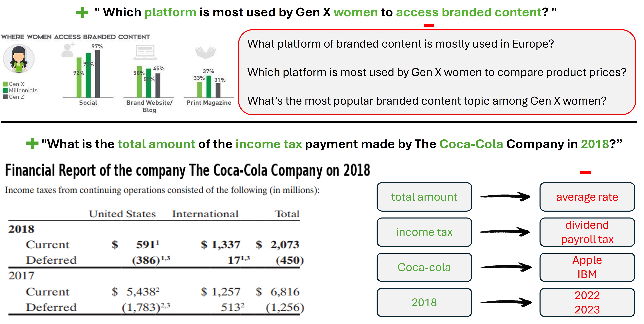Screen dimensions: 644x324
Task: Click the social person icon above Social bars
Action: pos(67,50)
